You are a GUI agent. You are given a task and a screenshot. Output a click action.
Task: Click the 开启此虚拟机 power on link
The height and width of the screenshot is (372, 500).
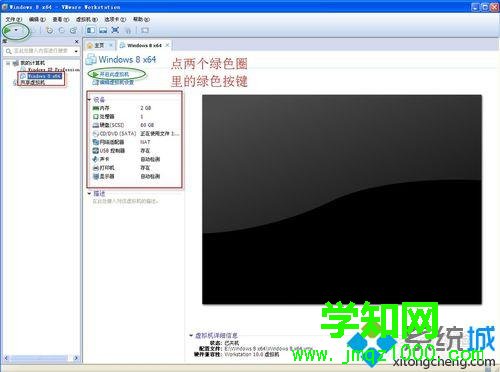(114, 74)
